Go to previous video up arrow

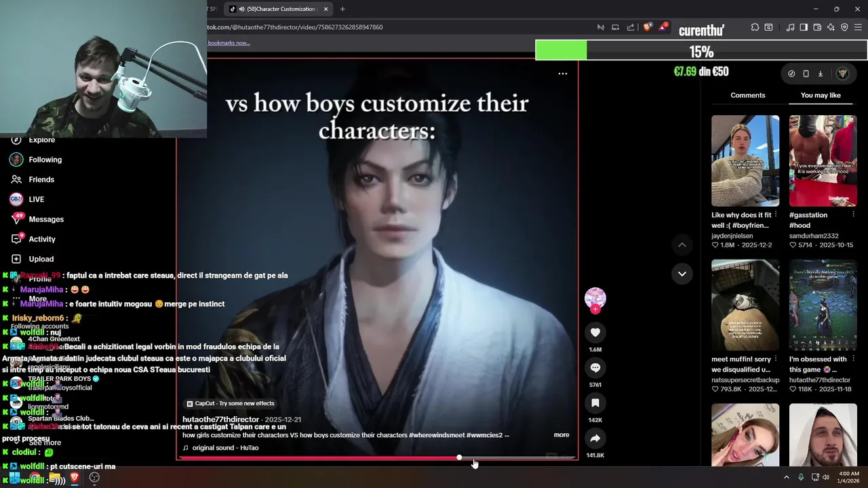pos(682,245)
